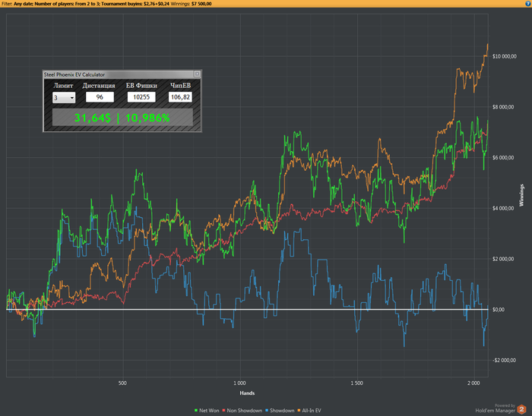Image resolution: width=532 pixels, height=416 pixels.
Task: Click the $6 000,00 axis label
Action: point(503,158)
